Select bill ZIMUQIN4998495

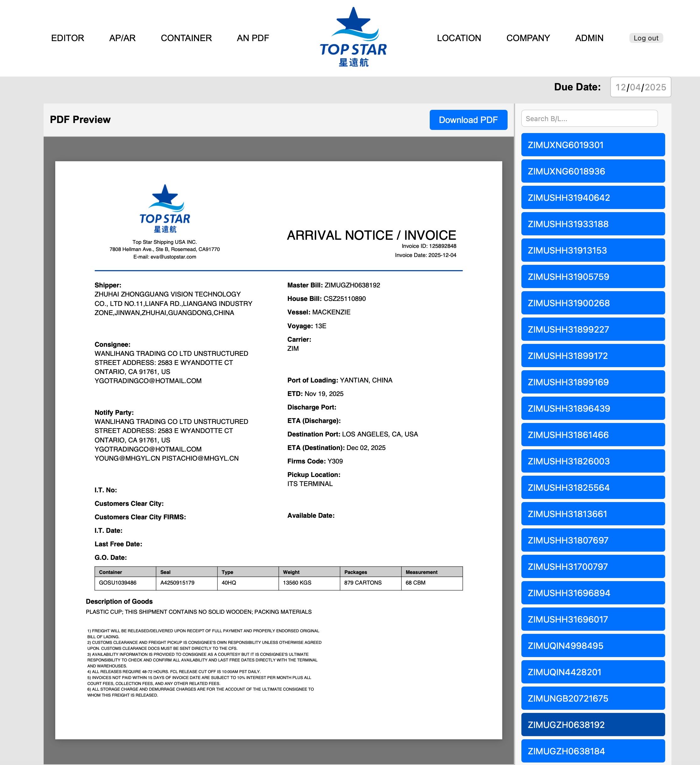pos(593,646)
